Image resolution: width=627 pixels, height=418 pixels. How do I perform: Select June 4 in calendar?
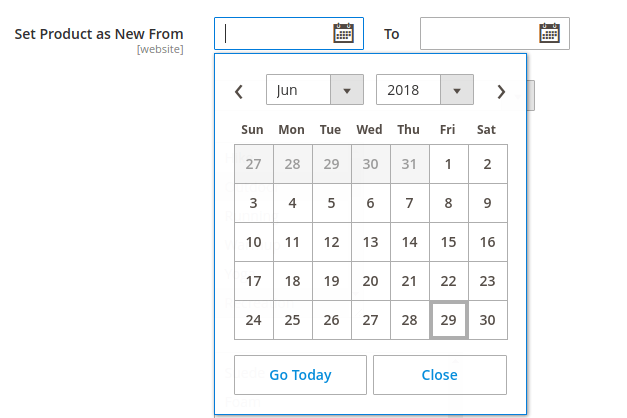tap(292, 203)
